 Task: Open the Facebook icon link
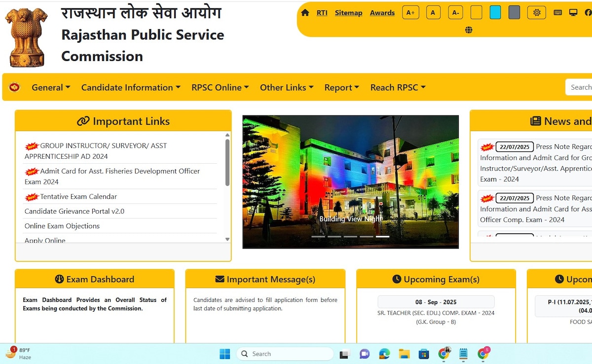pyautogui.click(x=588, y=12)
